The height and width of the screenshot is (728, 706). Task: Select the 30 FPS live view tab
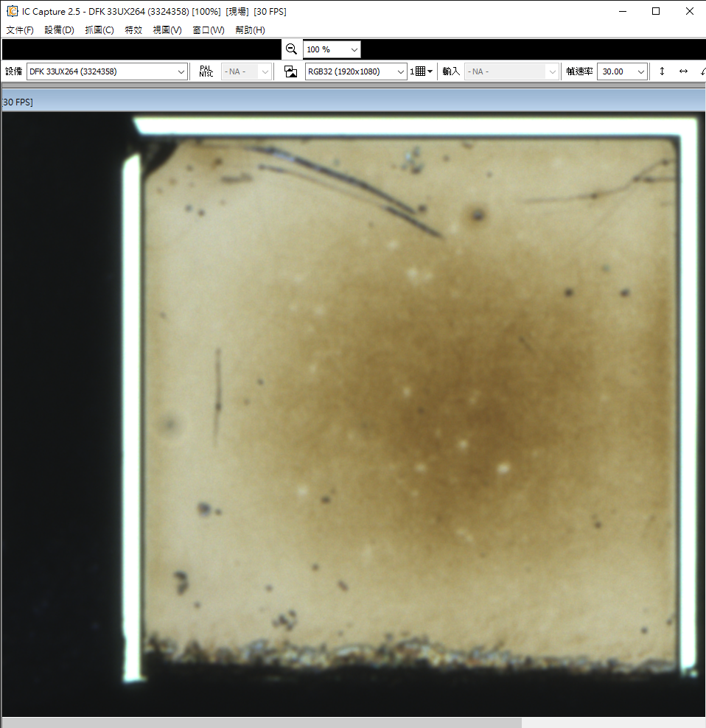18,101
